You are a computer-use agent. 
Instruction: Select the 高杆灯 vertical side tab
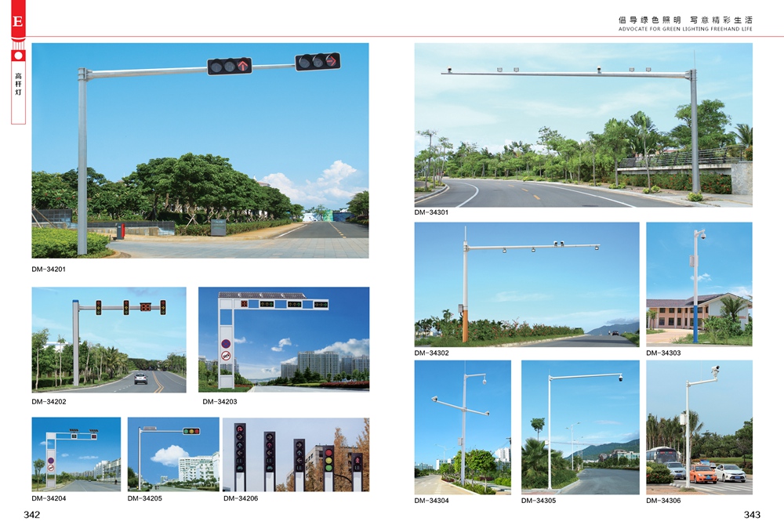18,86
